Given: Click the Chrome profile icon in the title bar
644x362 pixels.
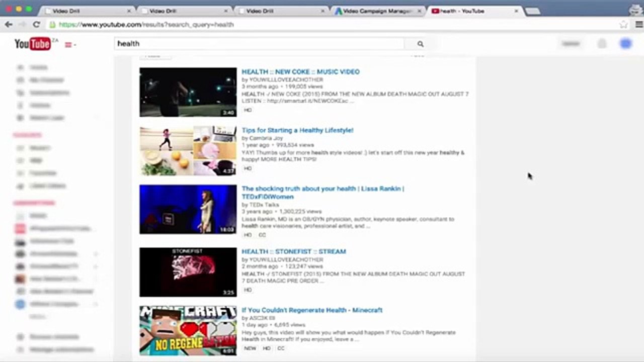Looking at the screenshot, I should (635, 10).
